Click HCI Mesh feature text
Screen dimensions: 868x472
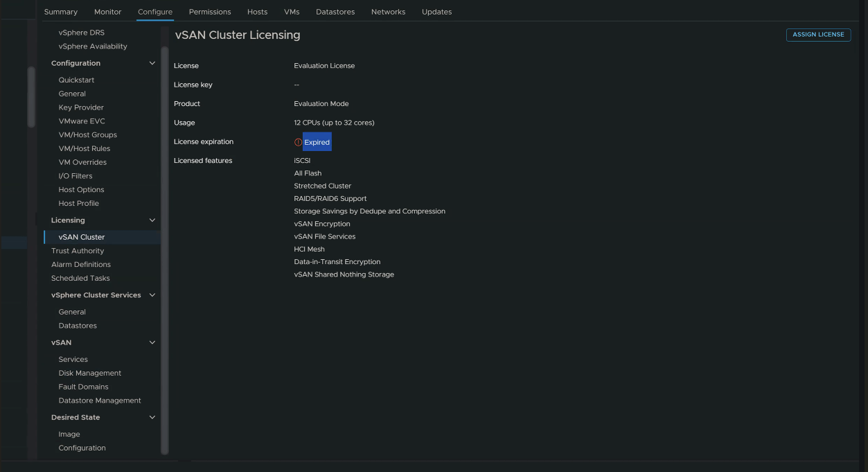click(x=310, y=249)
